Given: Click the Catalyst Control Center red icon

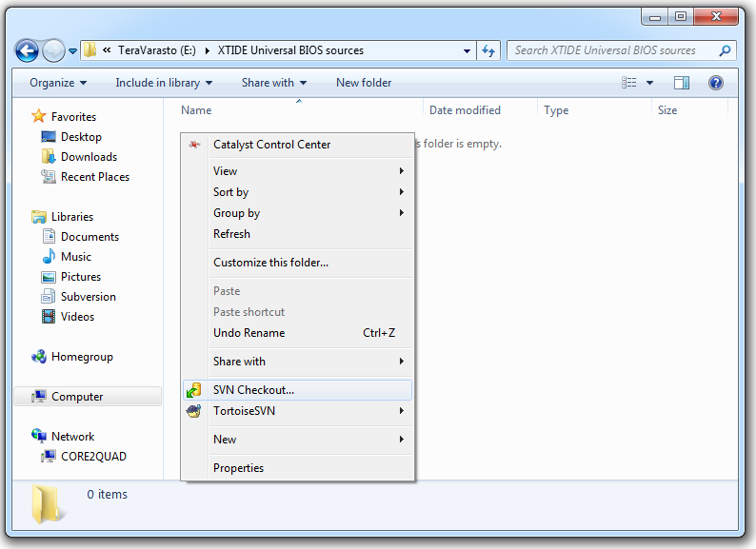Looking at the screenshot, I should (194, 145).
